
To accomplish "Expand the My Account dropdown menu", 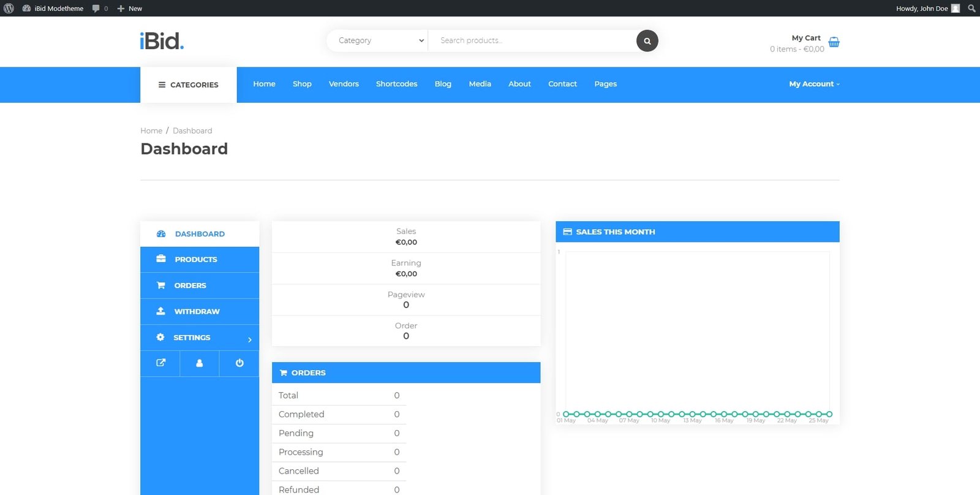I will (x=814, y=84).
